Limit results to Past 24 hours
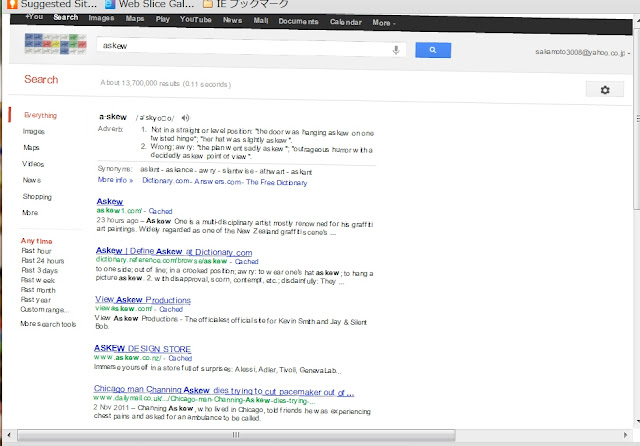 coord(42,261)
